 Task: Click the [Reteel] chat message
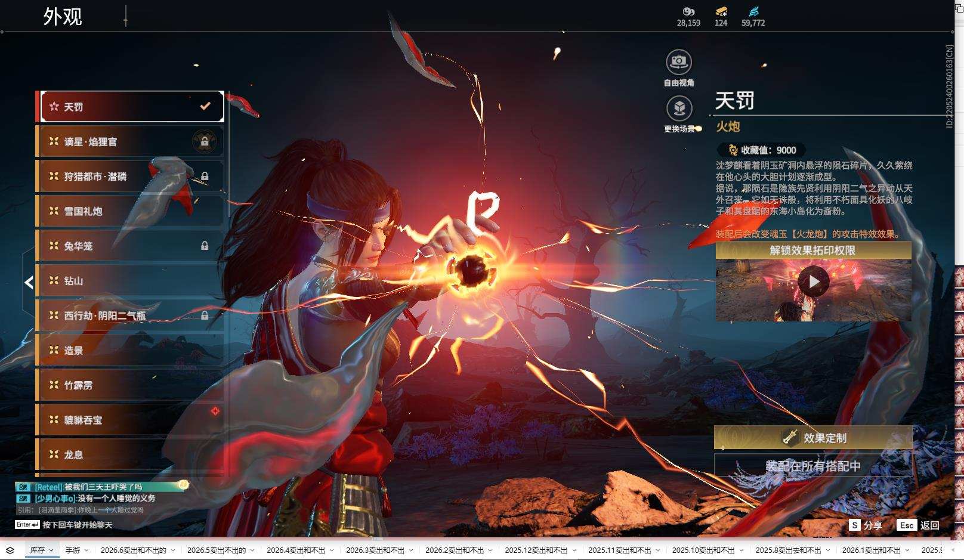point(88,487)
